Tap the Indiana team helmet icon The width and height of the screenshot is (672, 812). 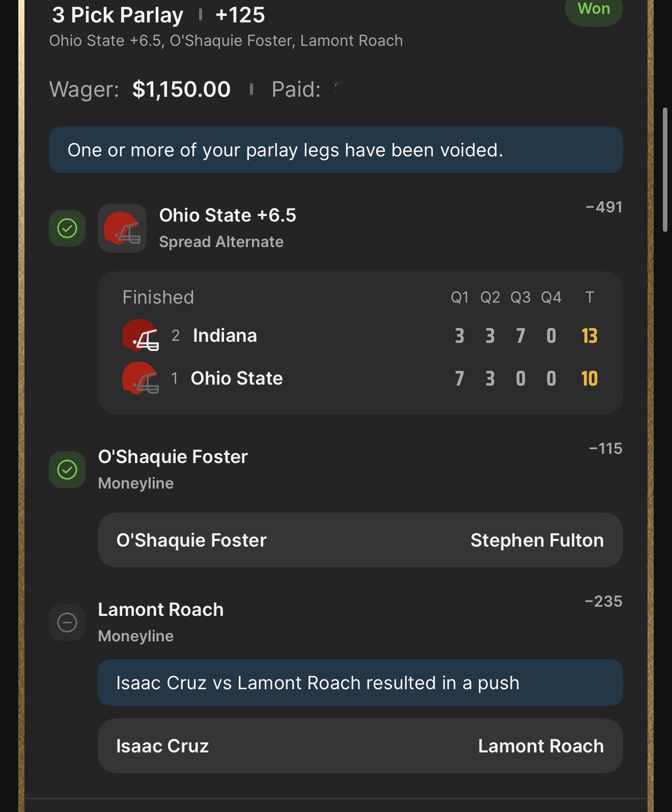pos(139,336)
